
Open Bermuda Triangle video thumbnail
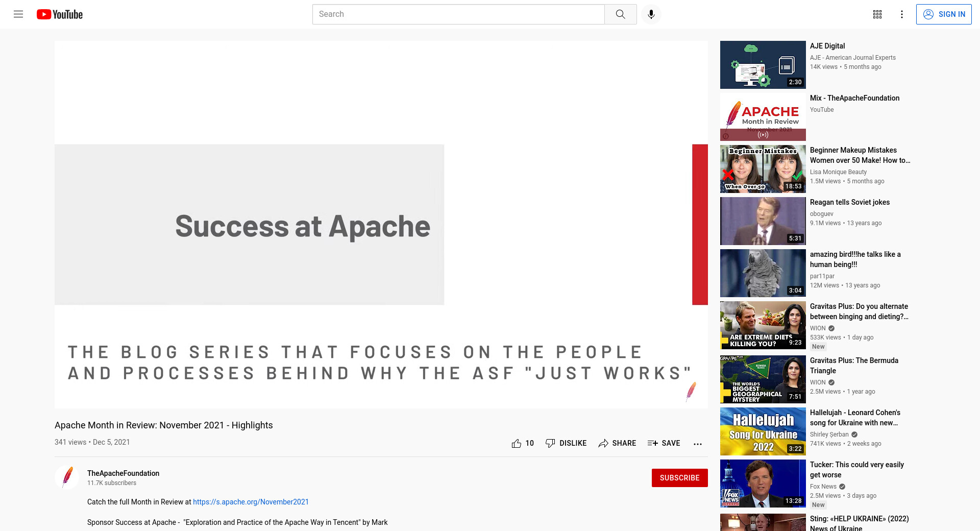763,379
